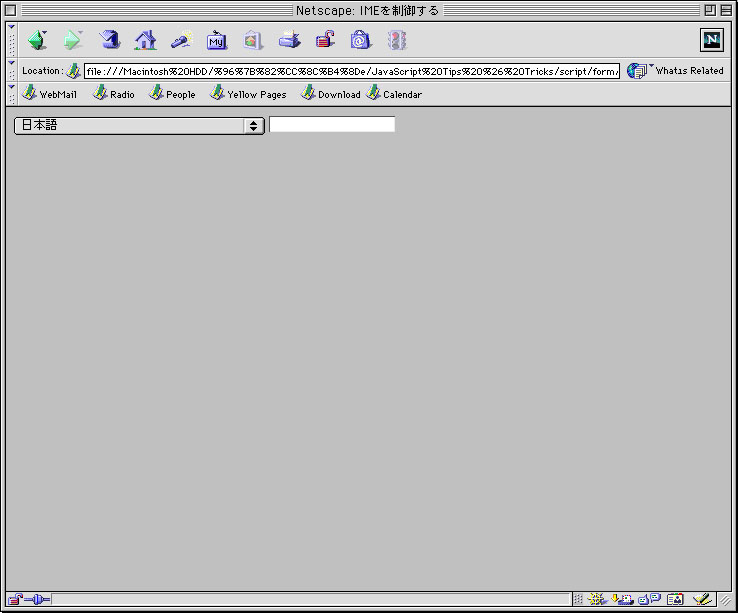Click inside the Location URL field
The image size is (738, 613).
352,71
